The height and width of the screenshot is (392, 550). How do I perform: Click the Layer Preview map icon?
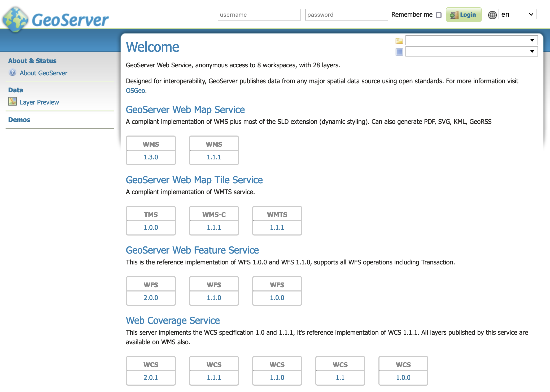tap(12, 102)
